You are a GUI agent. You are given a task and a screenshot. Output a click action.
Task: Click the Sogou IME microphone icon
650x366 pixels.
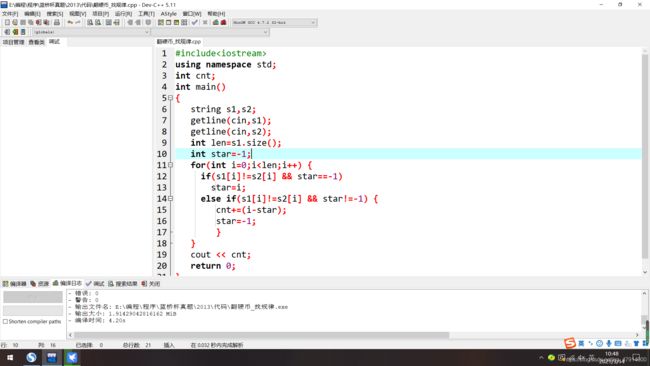point(609,343)
